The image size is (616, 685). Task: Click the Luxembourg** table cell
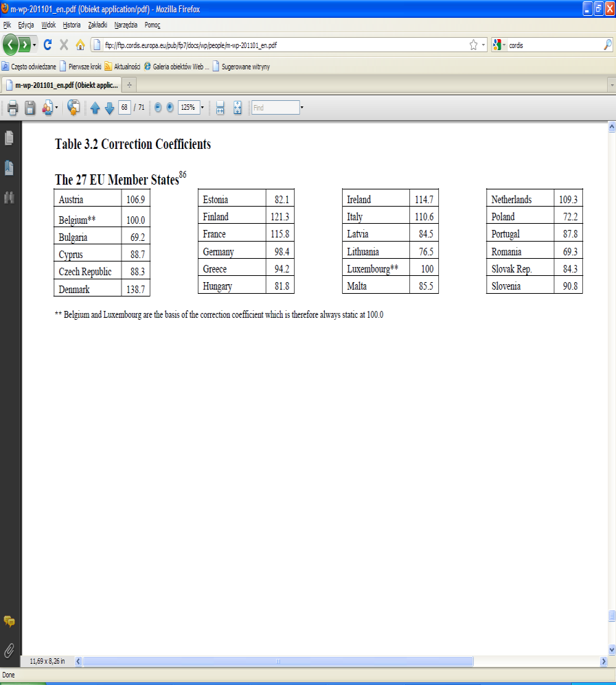click(x=376, y=268)
